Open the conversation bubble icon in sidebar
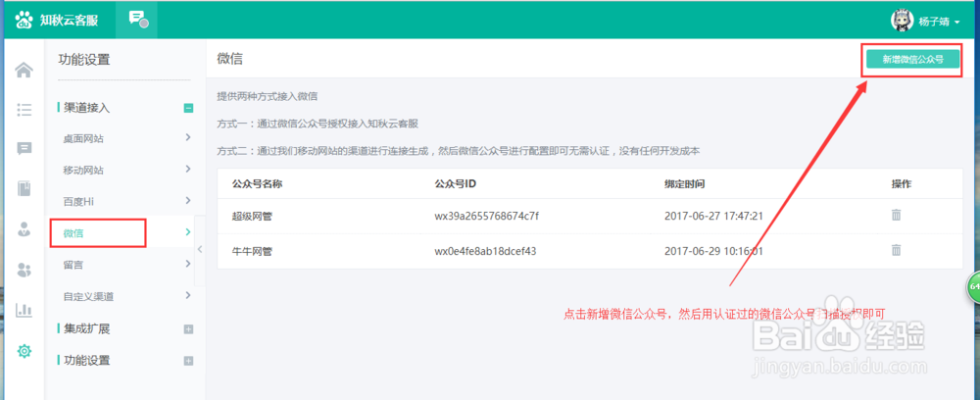The width and height of the screenshot is (980, 400). tap(24, 149)
